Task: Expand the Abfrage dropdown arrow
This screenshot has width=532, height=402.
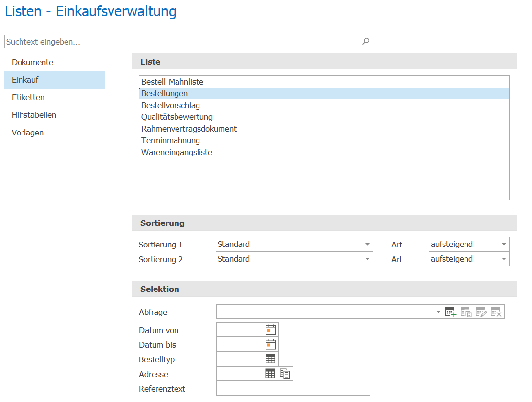Action: coord(438,312)
